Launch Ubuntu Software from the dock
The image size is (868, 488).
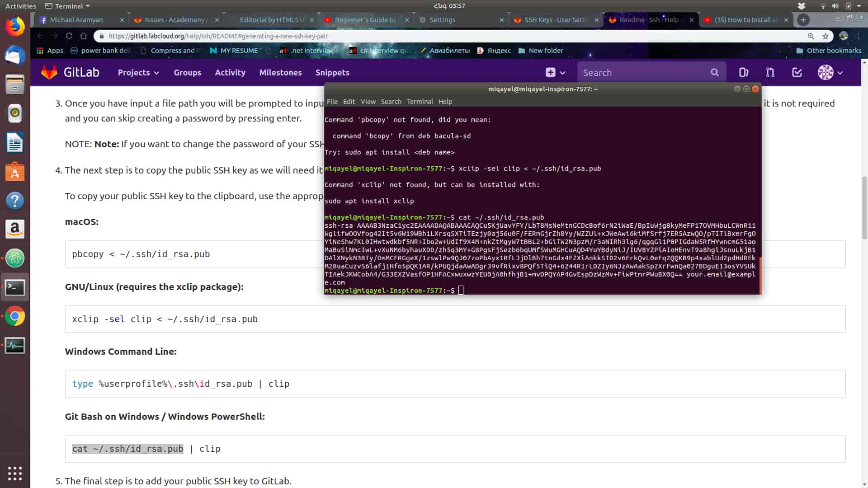pos(15,172)
